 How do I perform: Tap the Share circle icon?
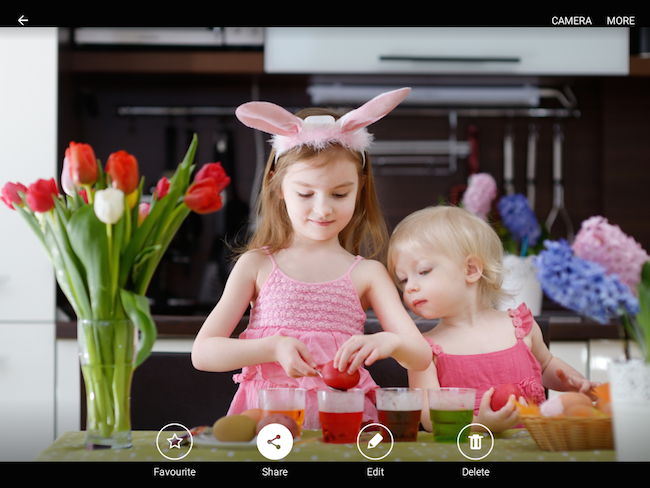click(274, 442)
